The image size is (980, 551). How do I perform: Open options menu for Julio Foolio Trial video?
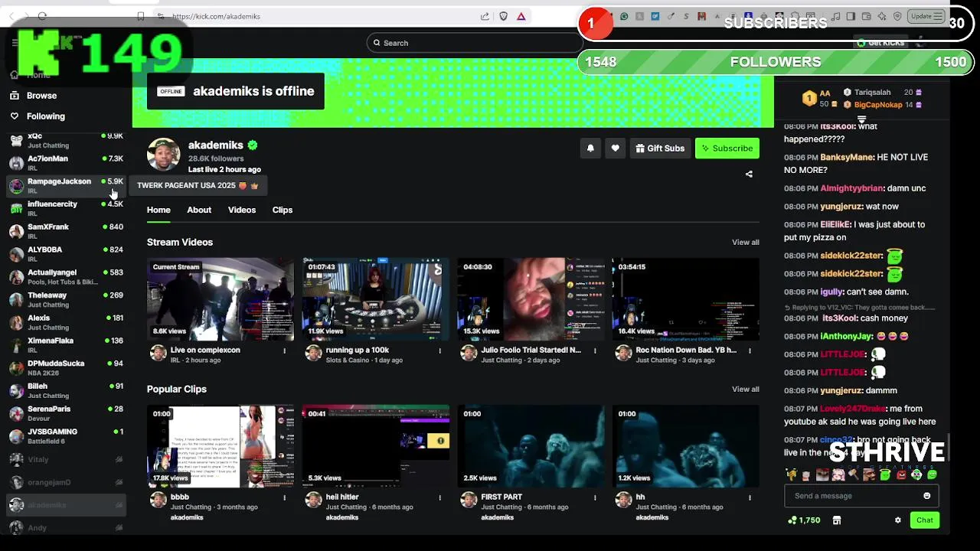[595, 350]
